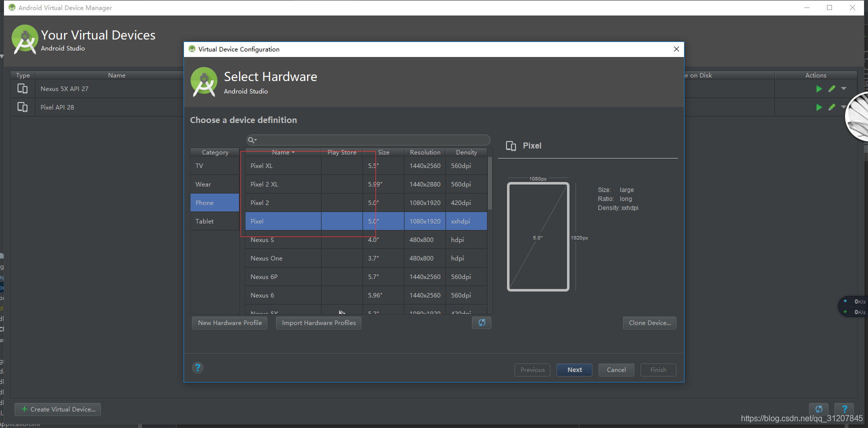Select the highlighted Pixel device row
Image resolution: width=868 pixels, height=428 pixels.
tap(366, 221)
